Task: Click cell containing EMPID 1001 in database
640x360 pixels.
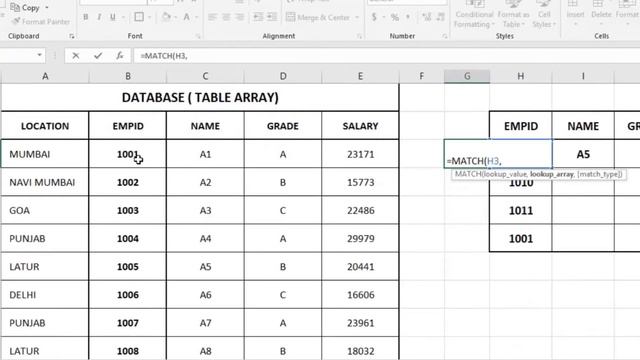Action: (128, 154)
